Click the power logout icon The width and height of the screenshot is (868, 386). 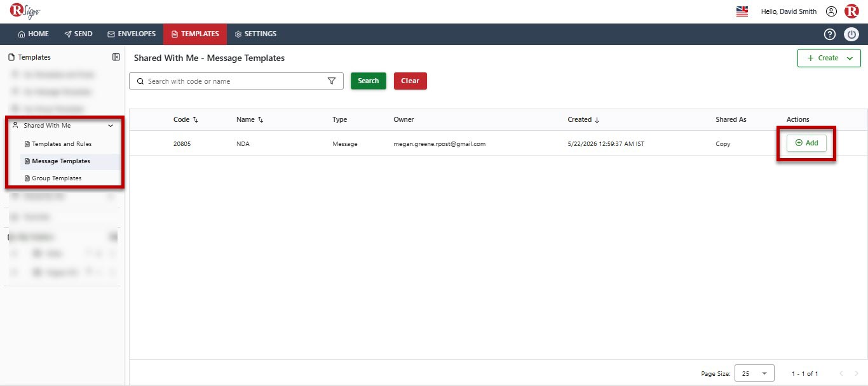tap(851, 34)
